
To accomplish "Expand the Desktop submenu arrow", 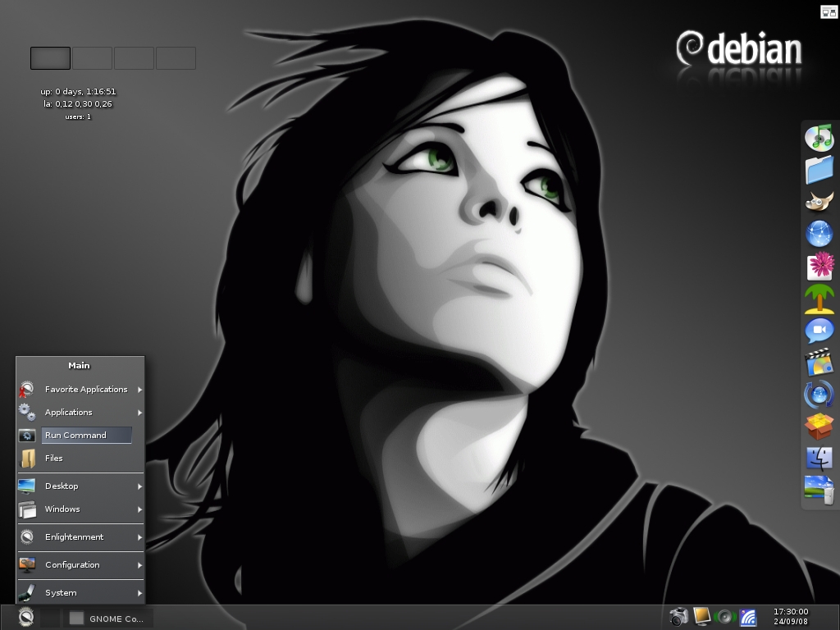I will pyautogui.click(x=139, y=486).
